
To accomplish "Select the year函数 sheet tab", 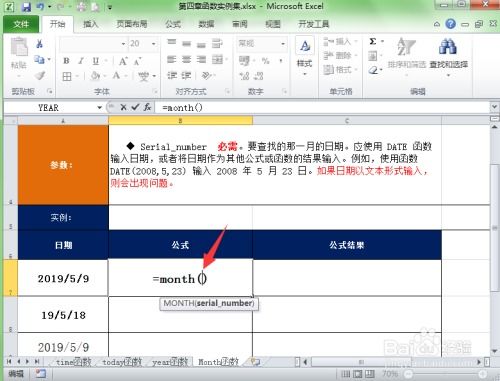I will (x=170, y=362).
